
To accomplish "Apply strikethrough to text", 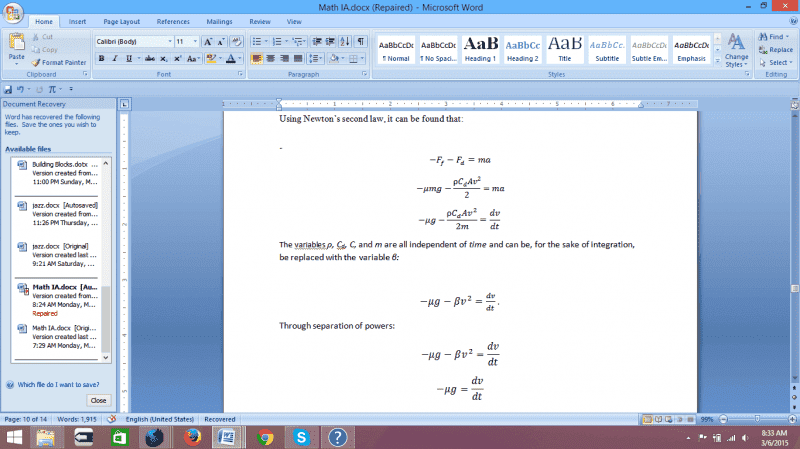I will [149, 59].
